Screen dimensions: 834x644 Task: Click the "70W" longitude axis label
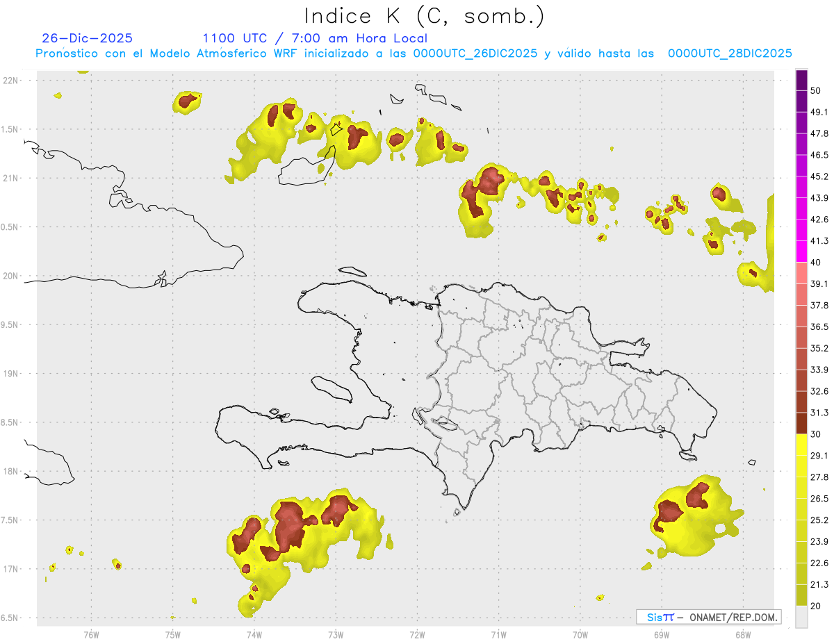pos(580,634)
